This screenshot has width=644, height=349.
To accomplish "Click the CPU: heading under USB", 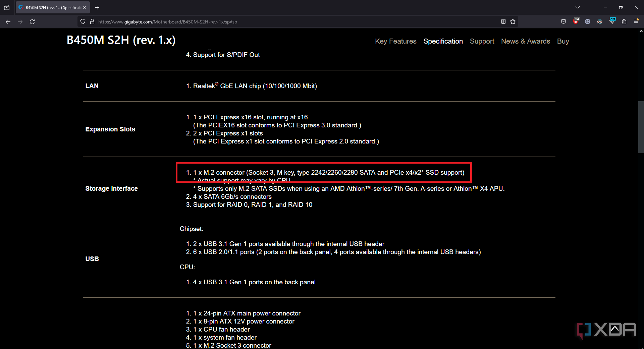I will click(x=187, y=267).
